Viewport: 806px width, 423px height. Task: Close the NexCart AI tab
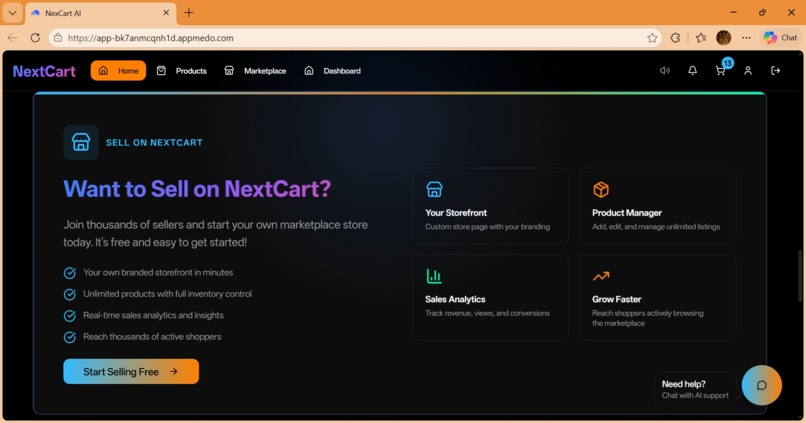pyautogui.click(x=166, y=13)
